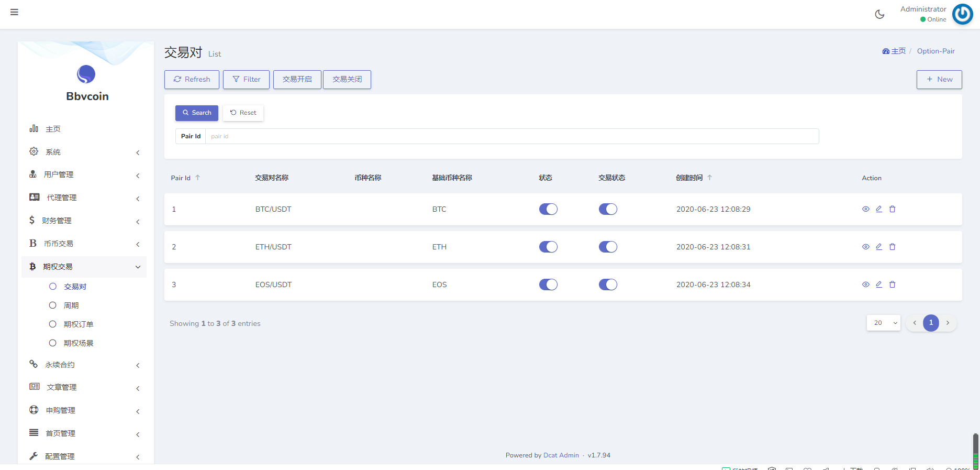The image size is (980, 470).
Task: Edit the ETH/USDT pair
Action: [879, 247]
